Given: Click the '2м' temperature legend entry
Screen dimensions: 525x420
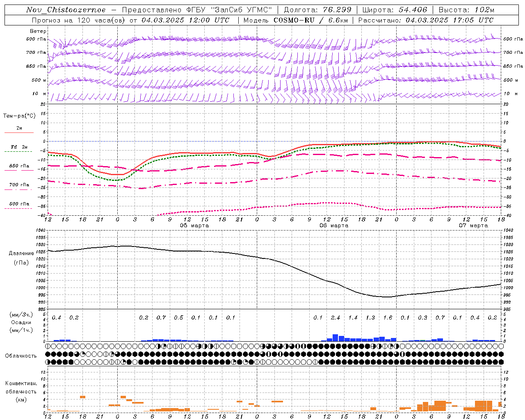Looking at the screenshot, I should pyautogui.click(x=19, y=128).
